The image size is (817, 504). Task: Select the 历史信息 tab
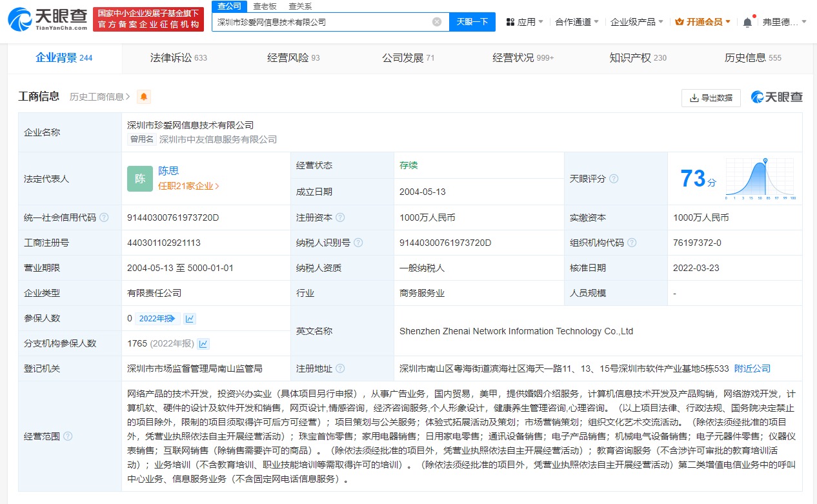[753, 57]
